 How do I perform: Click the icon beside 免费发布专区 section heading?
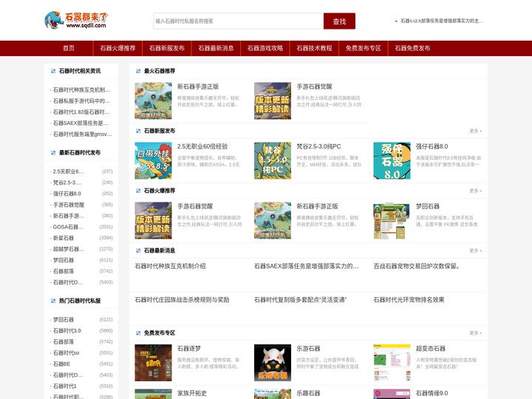pyautogui.click(x=138, y=332)
